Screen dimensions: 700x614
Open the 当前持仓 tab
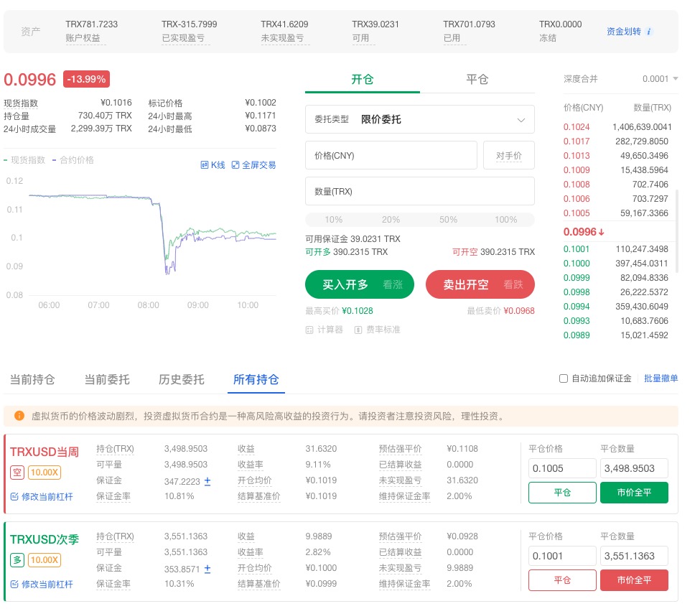(32, 380)
